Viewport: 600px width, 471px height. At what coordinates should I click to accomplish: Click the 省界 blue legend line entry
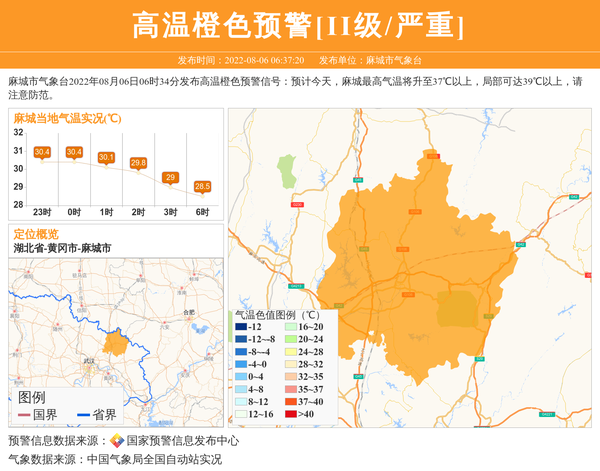pyautogui.click(x=96, y=415)
